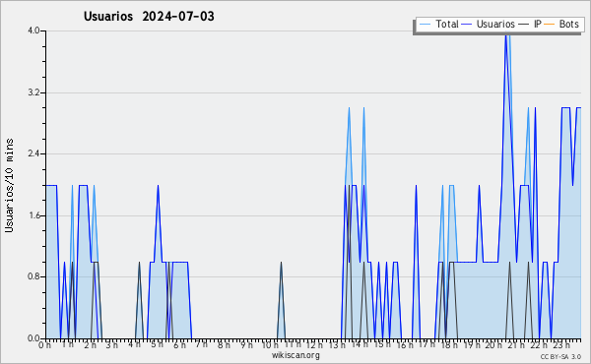Select the Bots legend entry

coord(560,25)
